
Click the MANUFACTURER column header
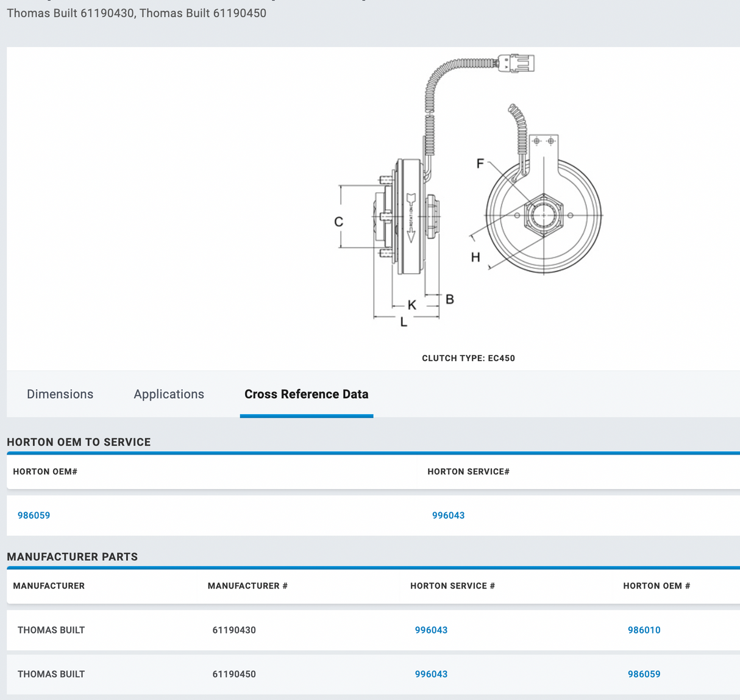point(49,586)
